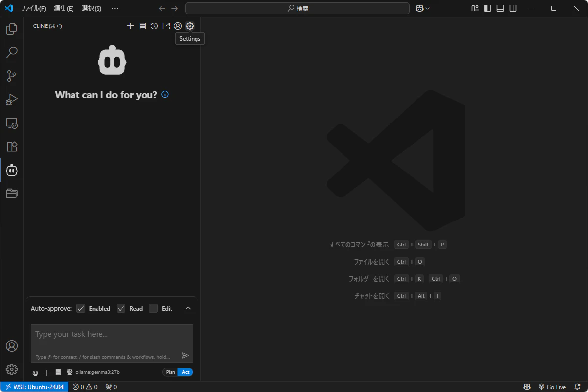Open the errors and warnings status item
This screenshot has width=588, height=392.
click(x=85, y=387)
